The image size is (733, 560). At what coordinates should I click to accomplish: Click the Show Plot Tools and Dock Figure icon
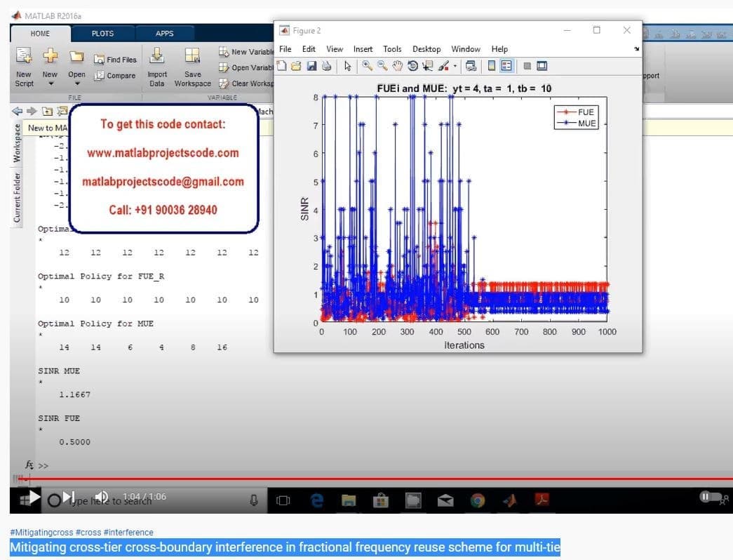pyautogui.click(x=542, y=66)
